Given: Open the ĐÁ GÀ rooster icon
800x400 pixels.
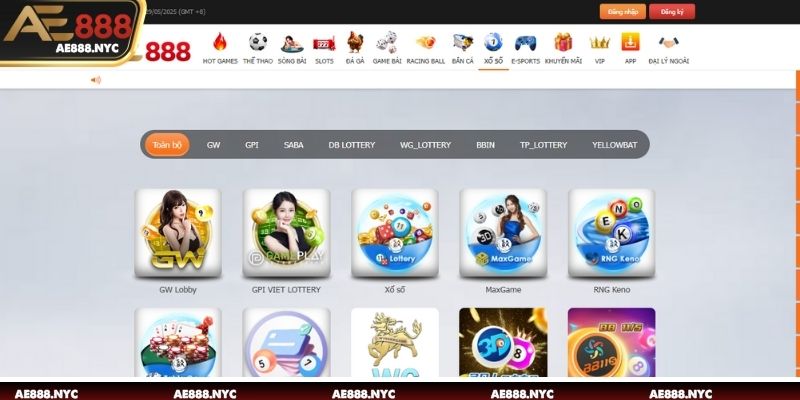Looking at the screenshot, I should click(355, 42).
